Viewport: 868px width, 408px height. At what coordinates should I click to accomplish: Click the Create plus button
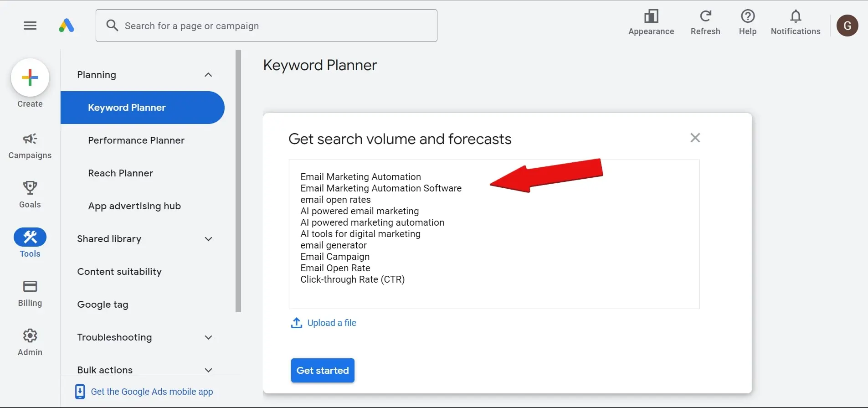point(30,77)
